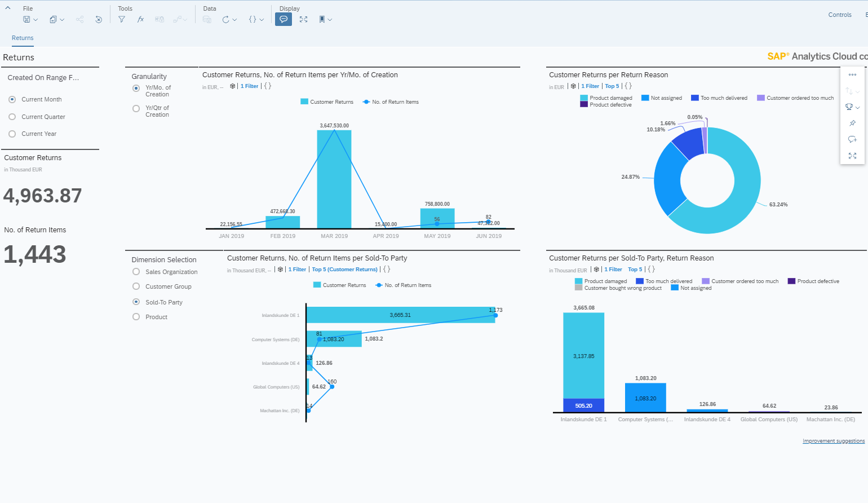This screenshot has width=868, height=503.
Task: Open the Data menu group label
Action: [210, 8]
